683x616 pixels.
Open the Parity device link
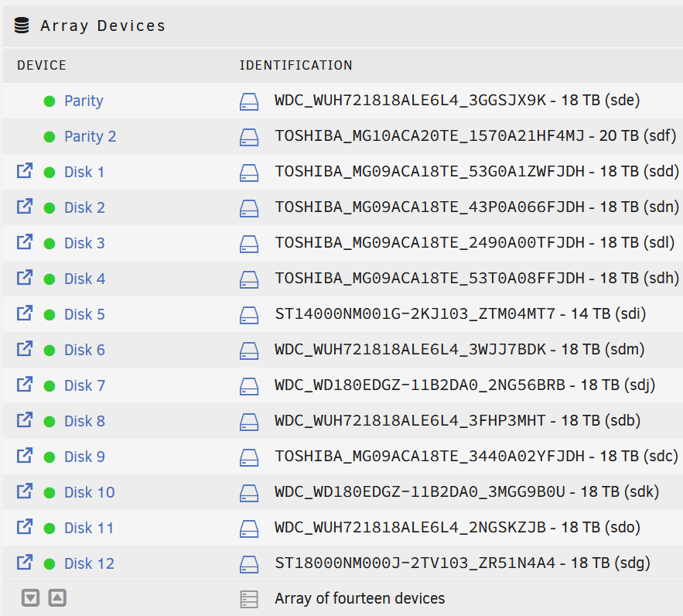pyautogui.click(x=84, y=101)
